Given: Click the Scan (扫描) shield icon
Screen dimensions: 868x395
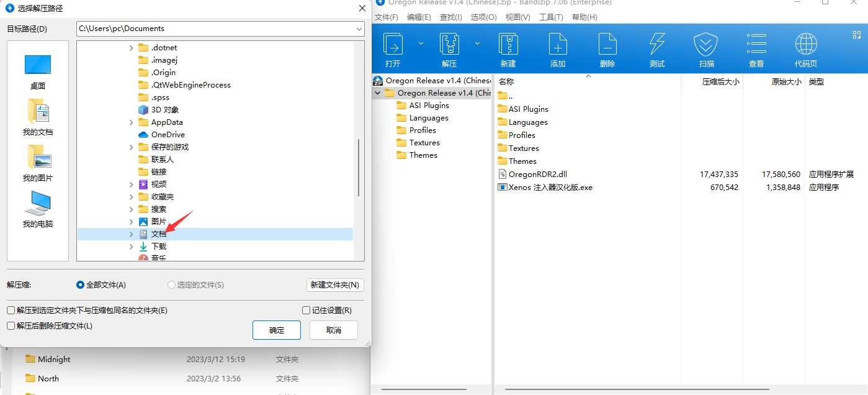Looking at the screenshot, I should click(x=706, y=45).
